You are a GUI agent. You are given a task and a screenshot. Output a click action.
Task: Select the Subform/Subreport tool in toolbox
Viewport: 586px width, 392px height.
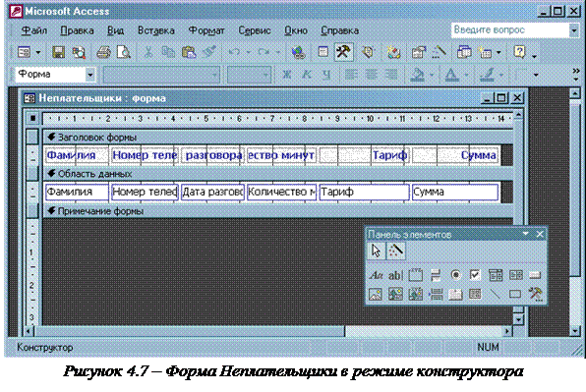(x=475, y=294)
